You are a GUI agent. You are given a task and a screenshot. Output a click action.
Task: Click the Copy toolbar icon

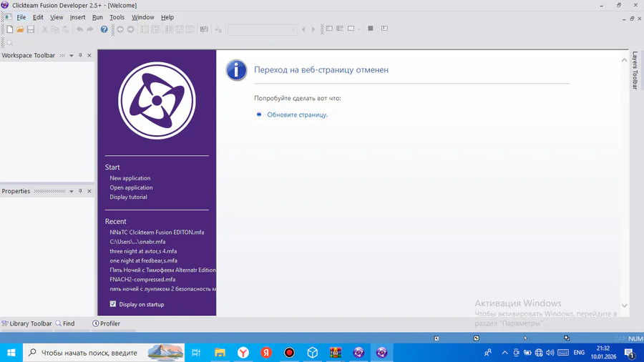tap(54, 29)
